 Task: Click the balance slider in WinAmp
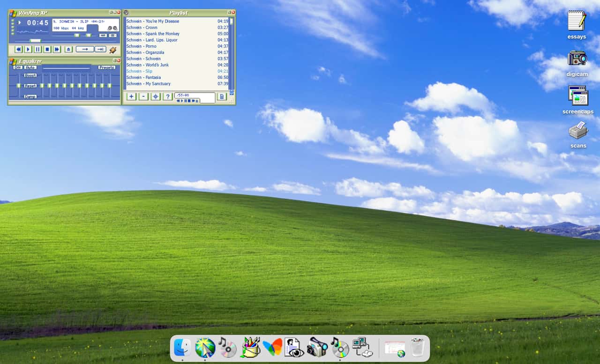90,36
